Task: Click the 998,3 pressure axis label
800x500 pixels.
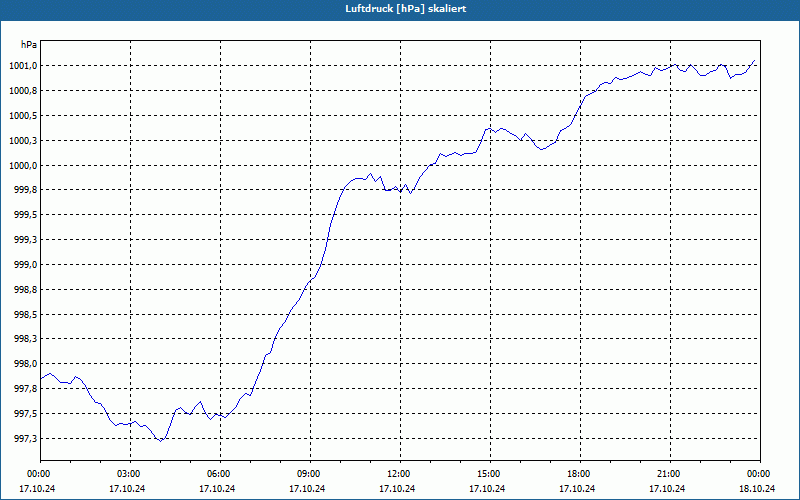Action: (x=25, y=339)
